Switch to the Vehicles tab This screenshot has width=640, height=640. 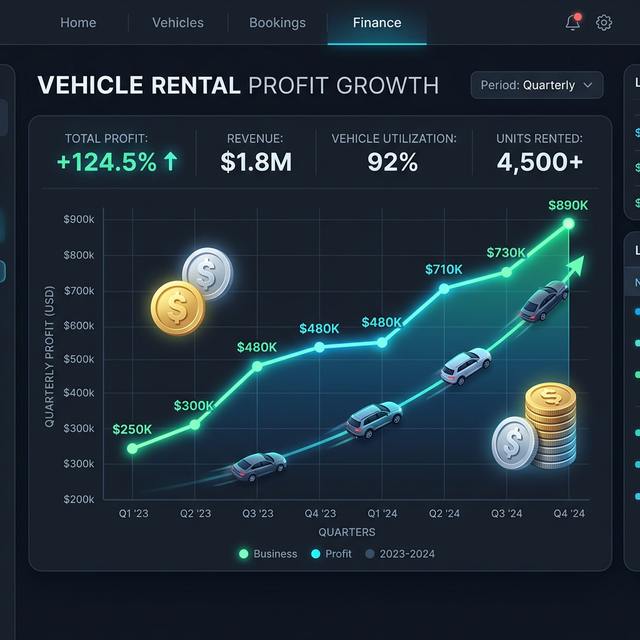(x=178, y=22)
